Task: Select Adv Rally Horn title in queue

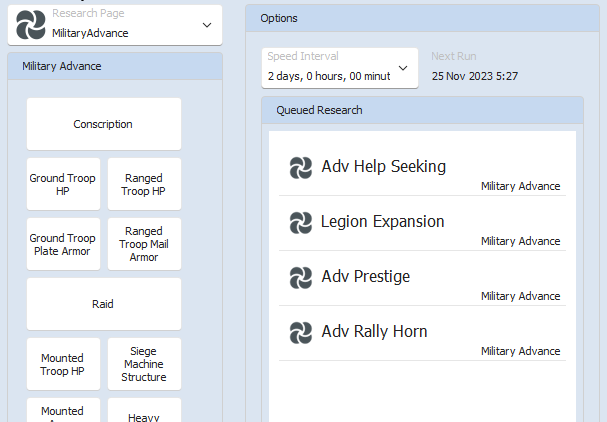Action: pos(372,332)
